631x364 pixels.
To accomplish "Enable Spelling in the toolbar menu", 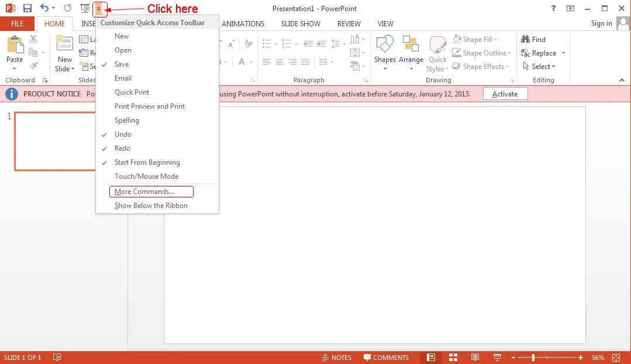I will (x=157, y=120).
